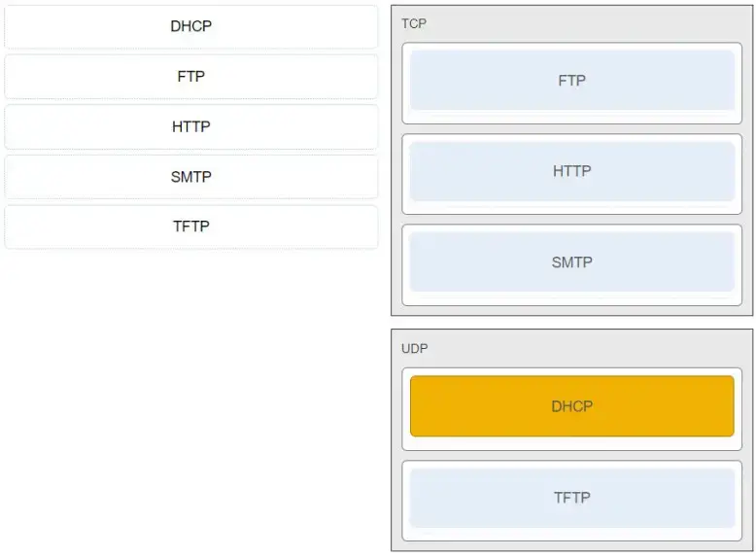Click the white slot frame around UDP's DHCP tile
This screenshot has height=557, width=756.
click(571, 443)
